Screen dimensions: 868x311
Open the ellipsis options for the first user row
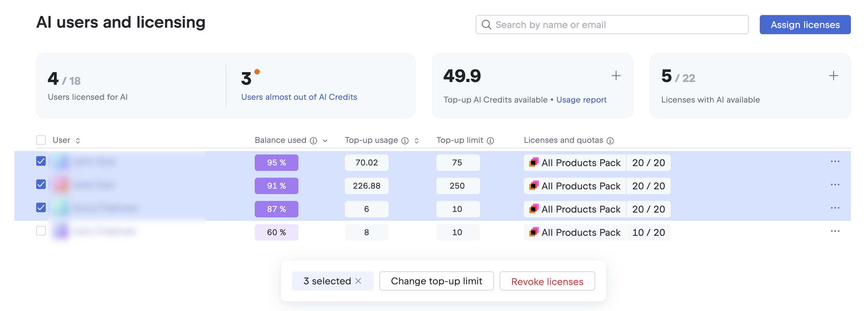[835, 161]
